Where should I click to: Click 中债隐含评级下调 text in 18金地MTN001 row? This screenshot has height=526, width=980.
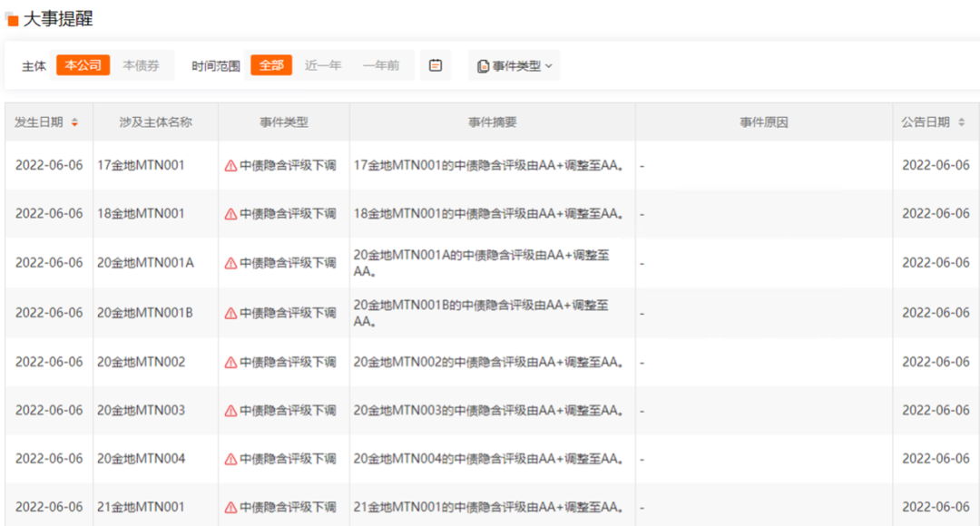coord(288,214)
